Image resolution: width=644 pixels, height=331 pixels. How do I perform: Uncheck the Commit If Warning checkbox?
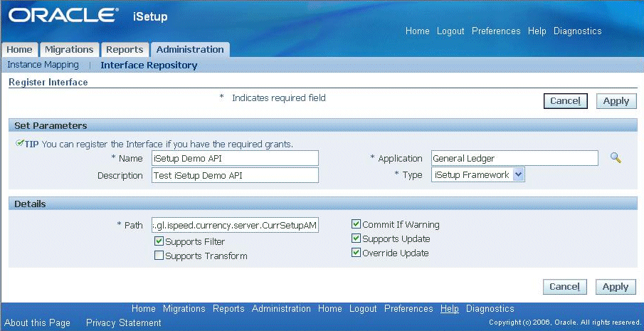click(356, 224)
